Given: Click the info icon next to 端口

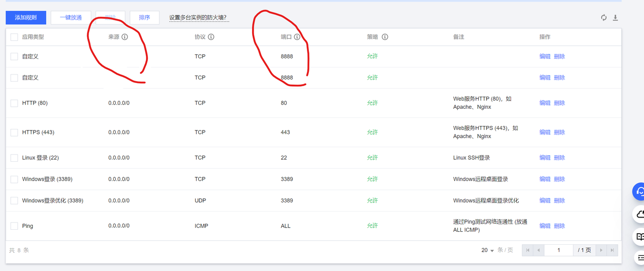Looking at the screenshot, I should coord(297,37).
